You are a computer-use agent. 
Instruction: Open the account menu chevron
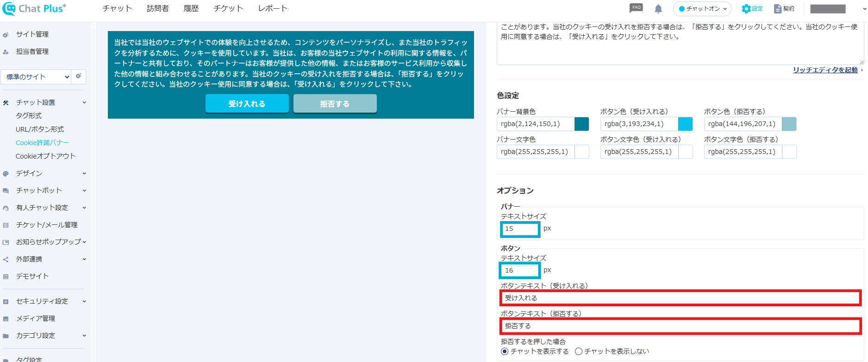(863, 9)
